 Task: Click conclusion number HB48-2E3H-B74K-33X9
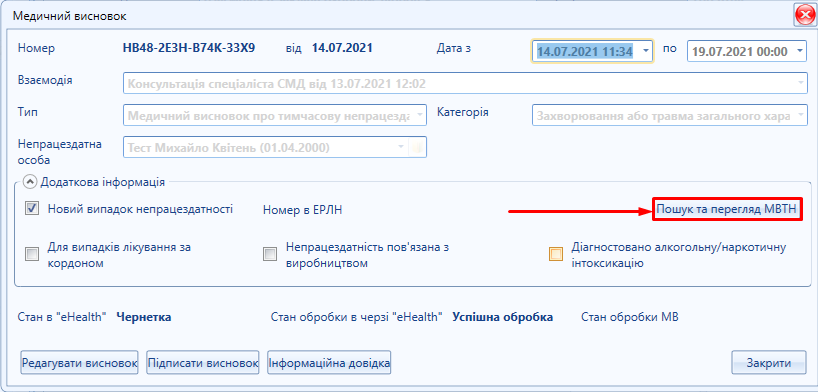coord(189,49)
